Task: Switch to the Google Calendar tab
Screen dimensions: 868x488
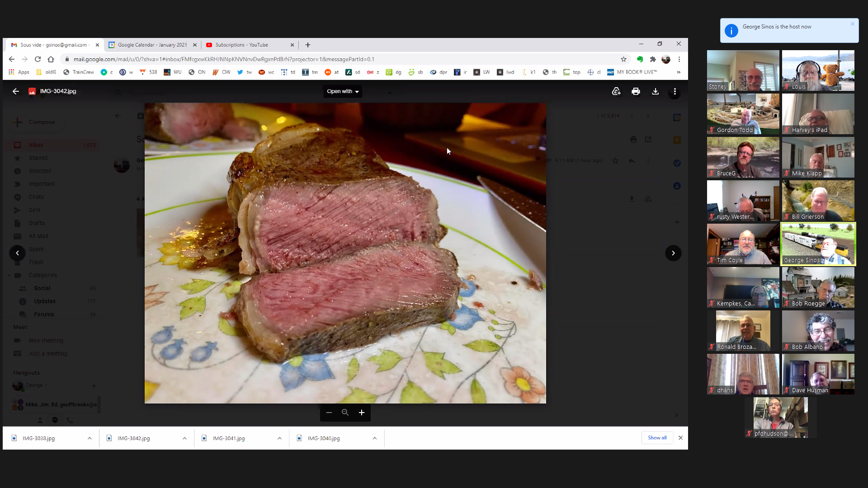Action: pos(152,45)
